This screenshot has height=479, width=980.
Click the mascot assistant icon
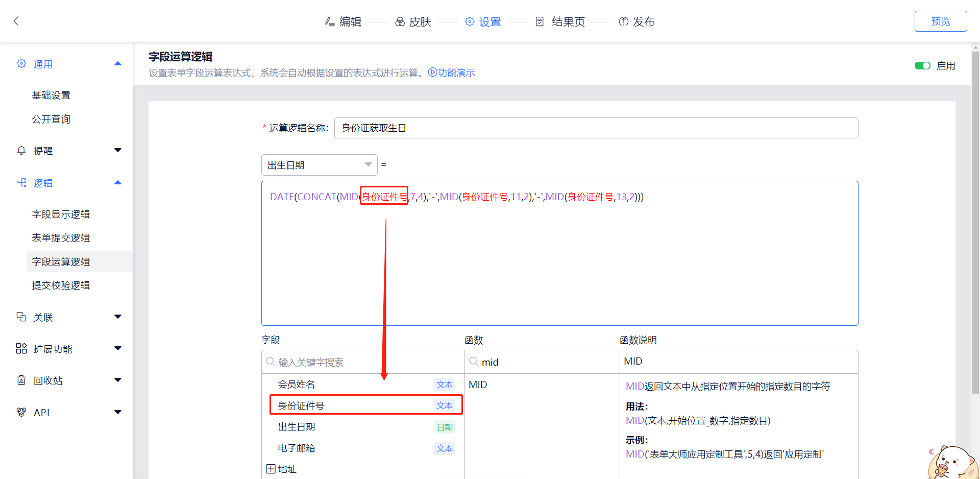(951, 463)
